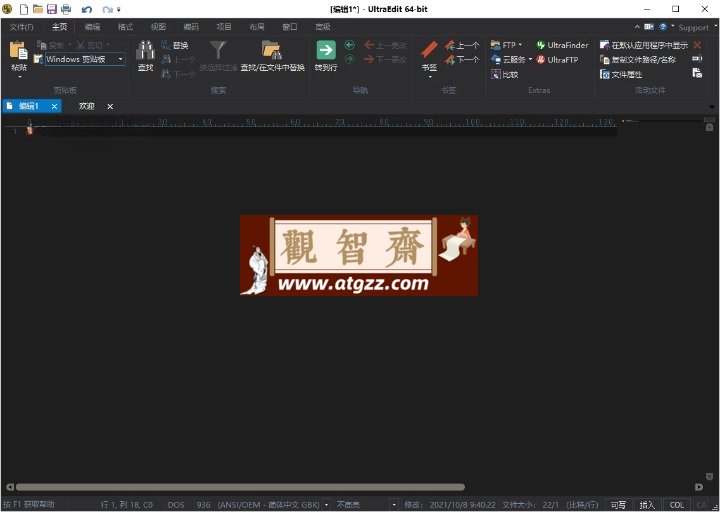Expand the 云服务 (Cloud services) dropdown
The height and width of the screenshot is (512, 720).
click(530, 59)
